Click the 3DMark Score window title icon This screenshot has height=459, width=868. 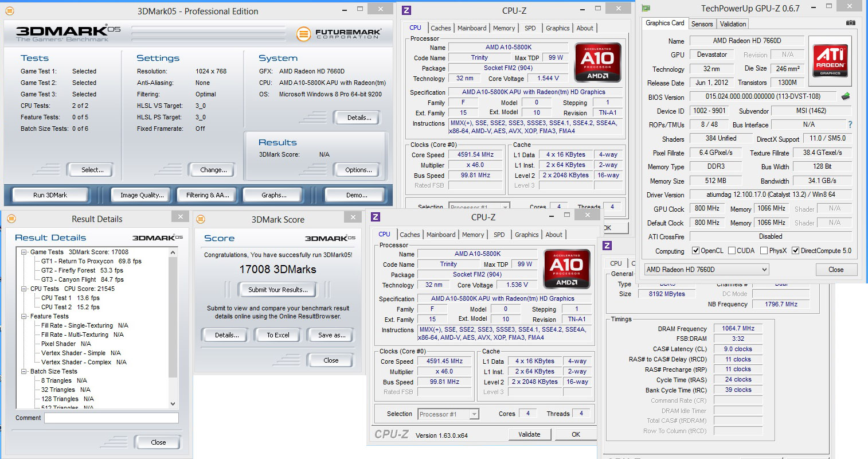coord(201,219)
